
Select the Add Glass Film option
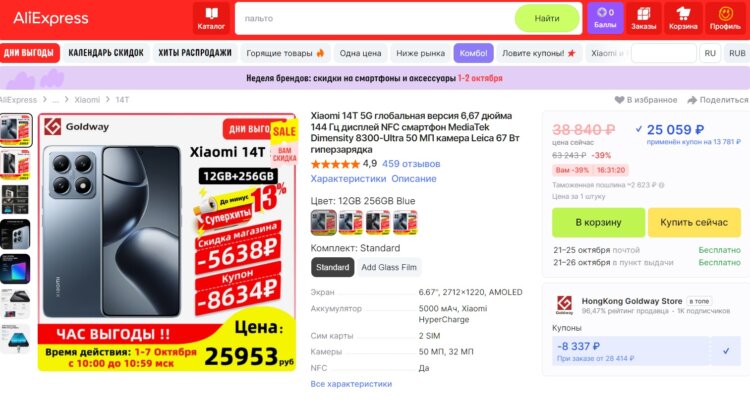(389, 267)
